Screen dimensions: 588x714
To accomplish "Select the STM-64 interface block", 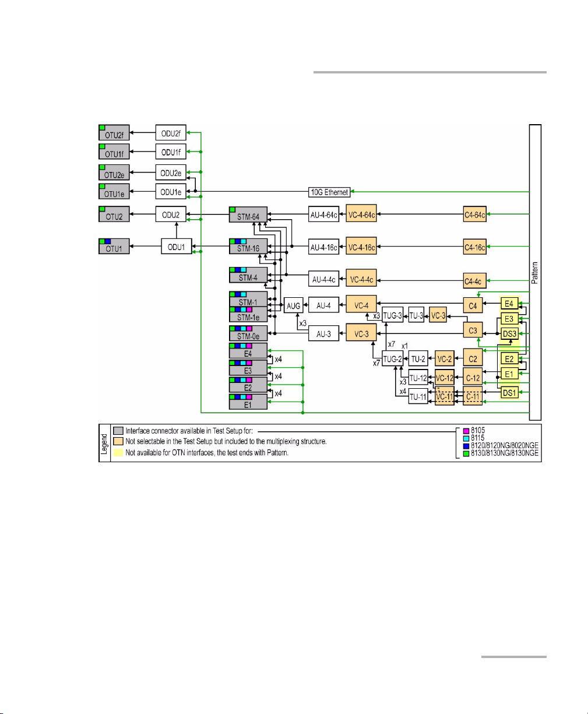I will (x=248, y=214).
